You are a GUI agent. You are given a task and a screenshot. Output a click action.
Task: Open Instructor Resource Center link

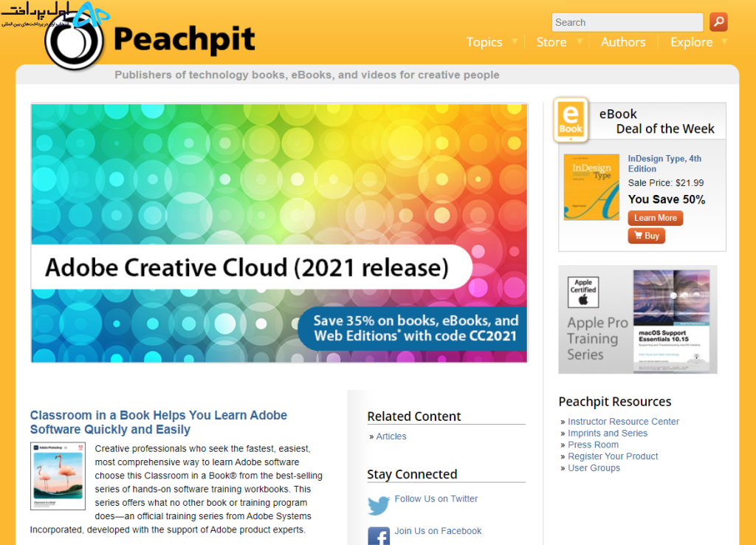pyautogui.click(x=623, y=422)
